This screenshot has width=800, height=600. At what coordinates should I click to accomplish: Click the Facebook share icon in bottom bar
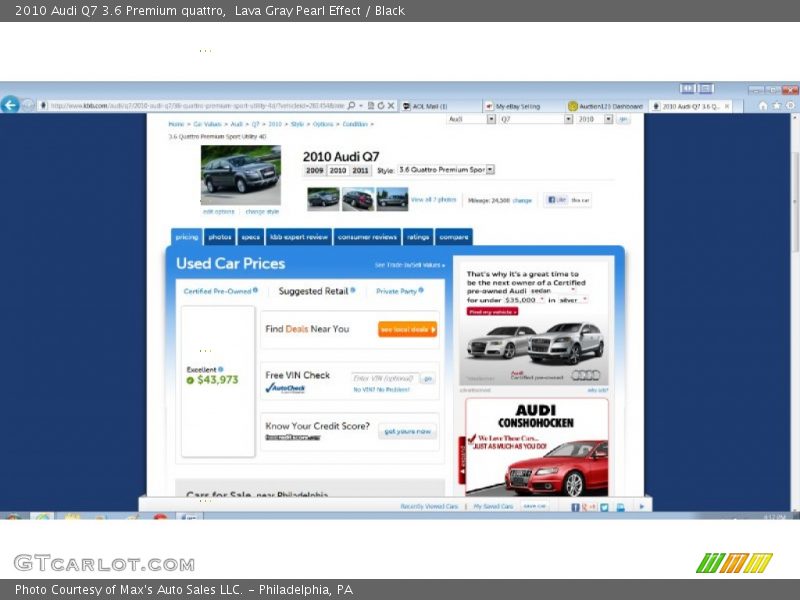point(576,507)
